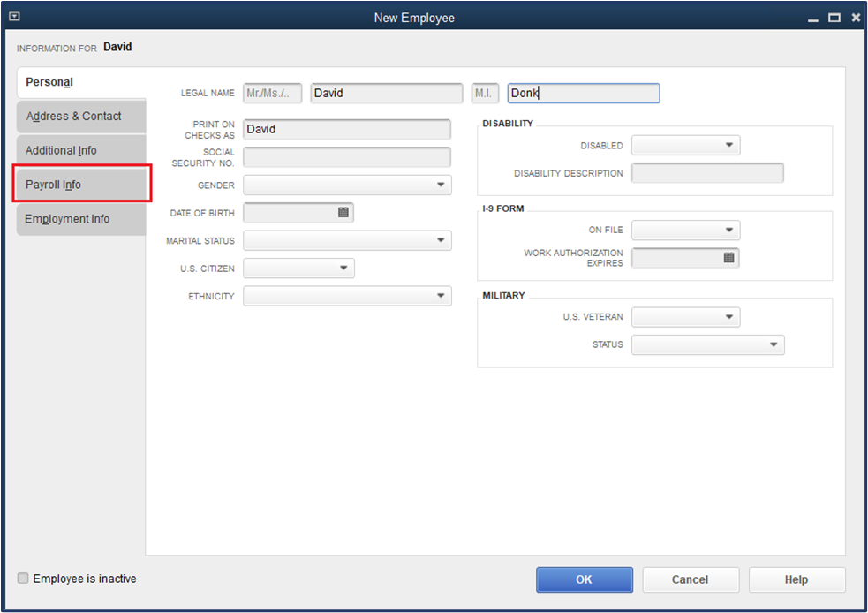Expand the Disabled dropdown
868x613 pixels.
point(730,145)
